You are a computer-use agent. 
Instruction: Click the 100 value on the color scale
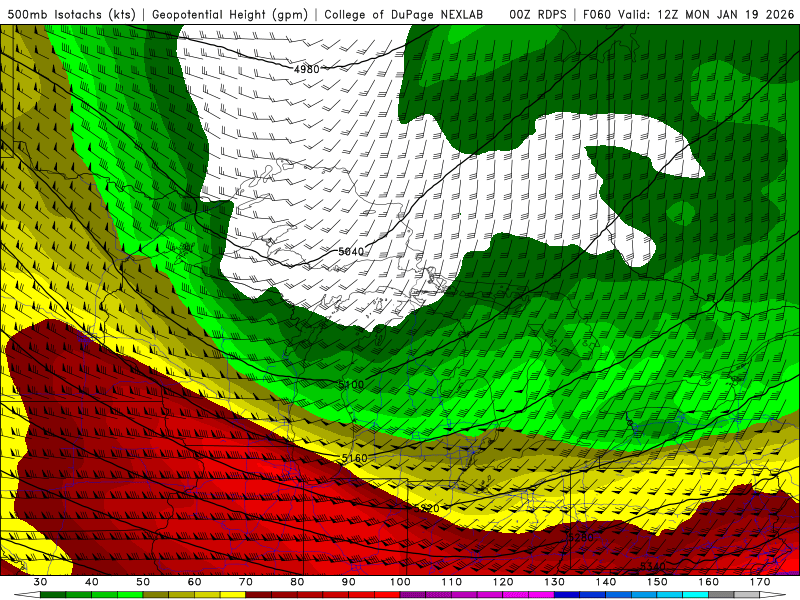pyautogui.click(x=400, y=582)
